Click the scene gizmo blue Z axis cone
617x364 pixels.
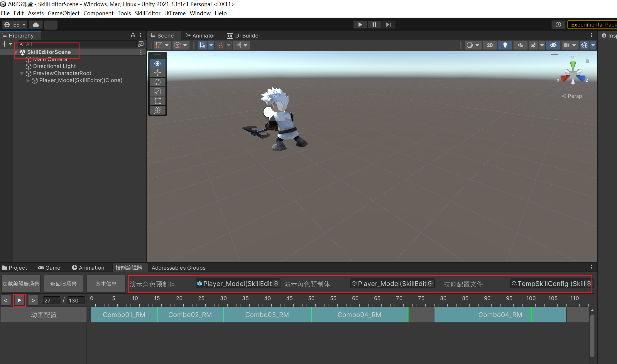[x=581, y=78]
